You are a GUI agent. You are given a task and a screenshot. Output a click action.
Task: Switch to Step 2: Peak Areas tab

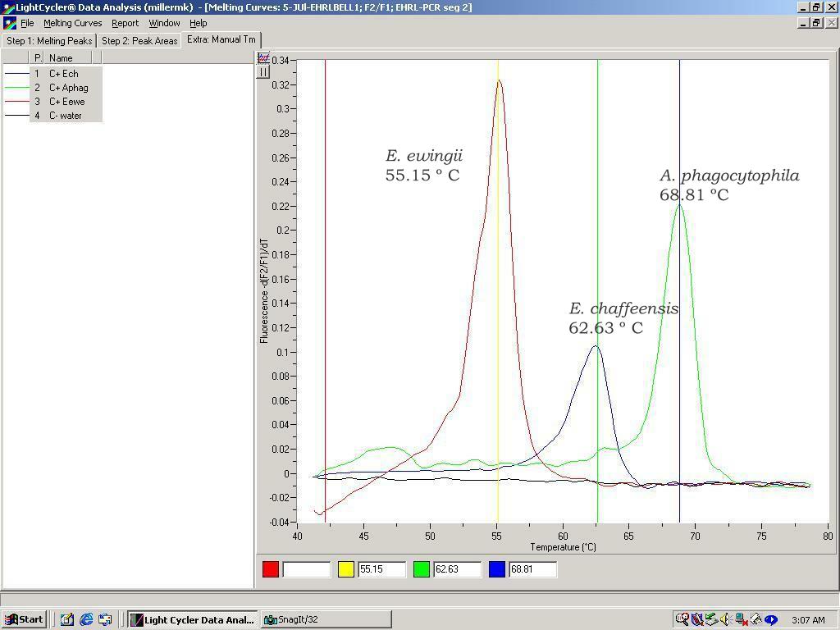(139, 40)
